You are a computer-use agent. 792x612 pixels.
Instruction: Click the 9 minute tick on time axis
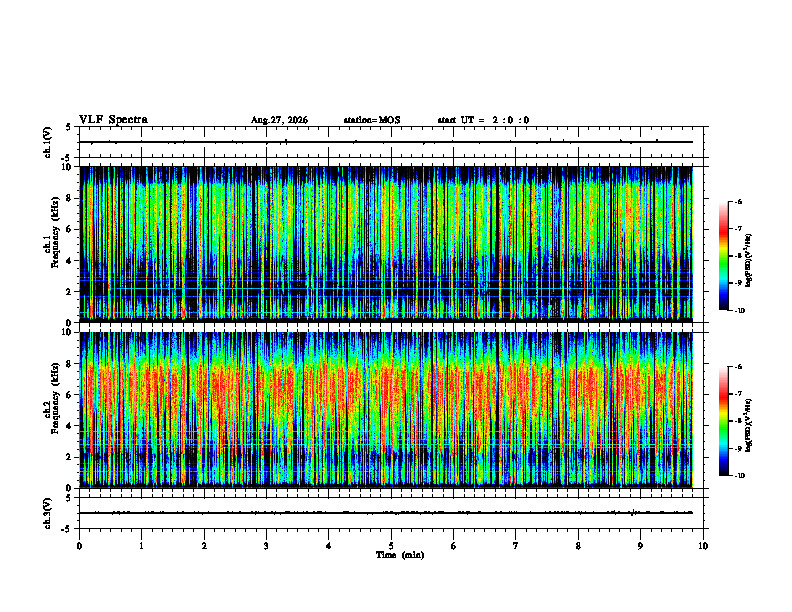[x=640, y=546]
